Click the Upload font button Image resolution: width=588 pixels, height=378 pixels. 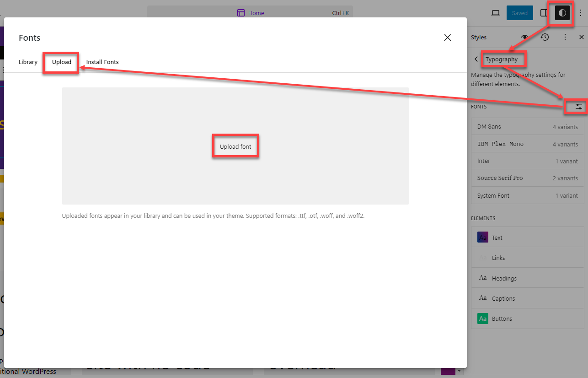(235, 146)
